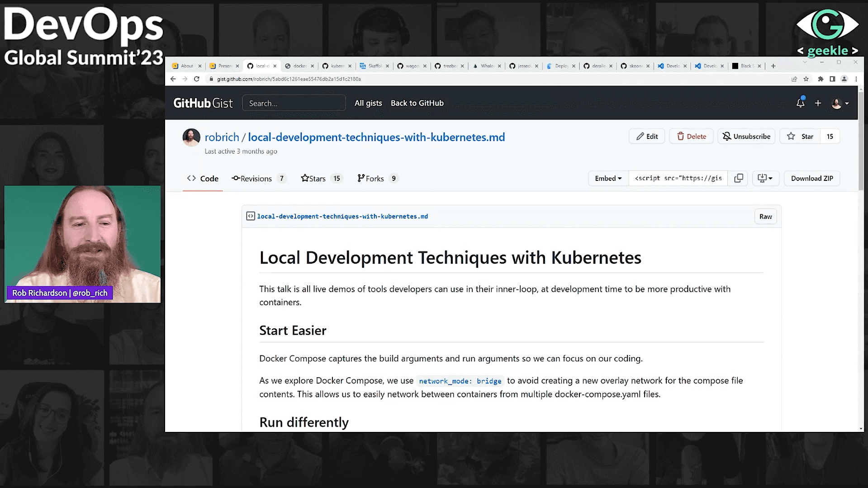Click the Unsubscribe button
The height and width of the screenshot is (488, 868).
(746, 137)
